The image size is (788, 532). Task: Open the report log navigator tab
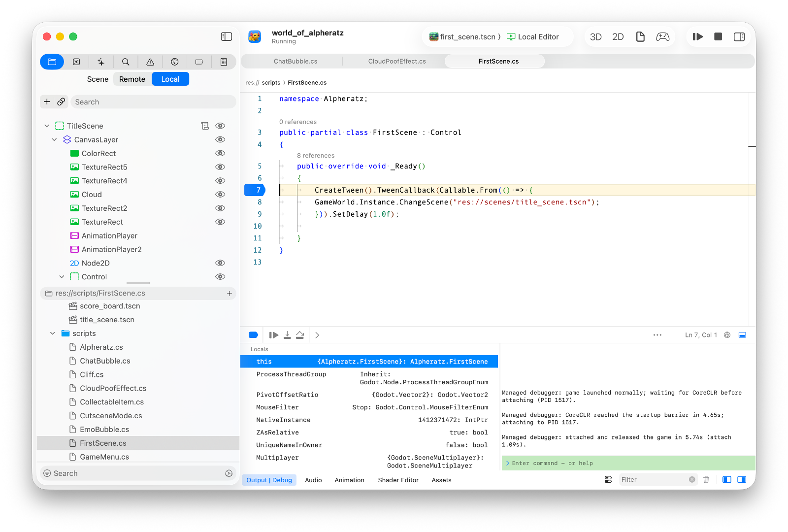click(x=224, y=62)
